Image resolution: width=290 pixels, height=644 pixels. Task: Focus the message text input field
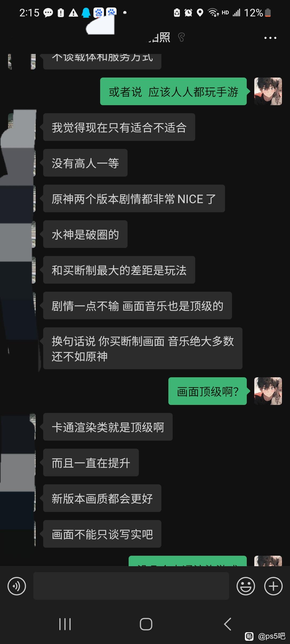(131, 586)
